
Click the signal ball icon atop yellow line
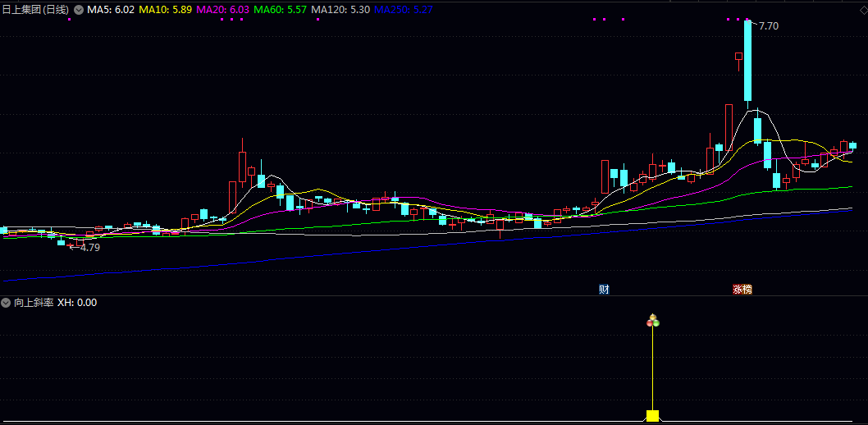[653, 321]
